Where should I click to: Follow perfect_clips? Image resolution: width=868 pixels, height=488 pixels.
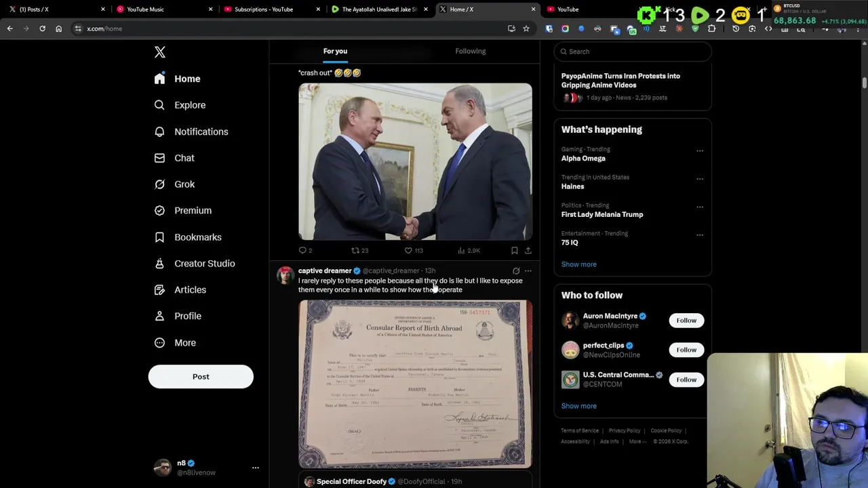coord(686,350)
